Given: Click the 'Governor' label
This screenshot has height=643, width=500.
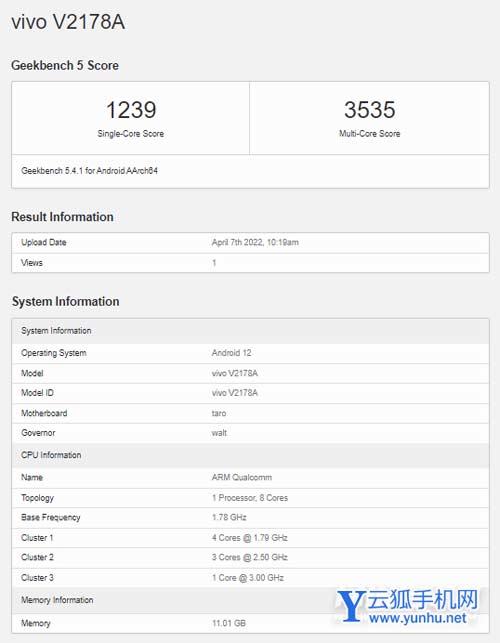Looking at the screenshot, I should (x=38, y=433).
